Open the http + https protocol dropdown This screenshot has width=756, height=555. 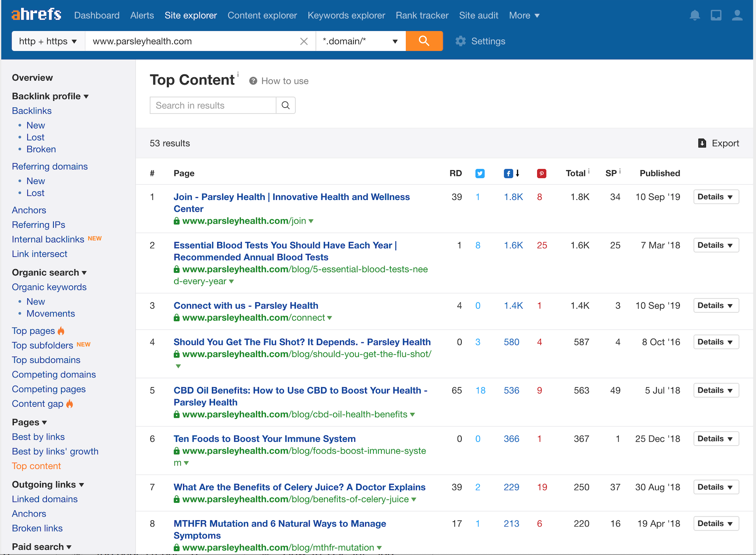coord(48,41)
